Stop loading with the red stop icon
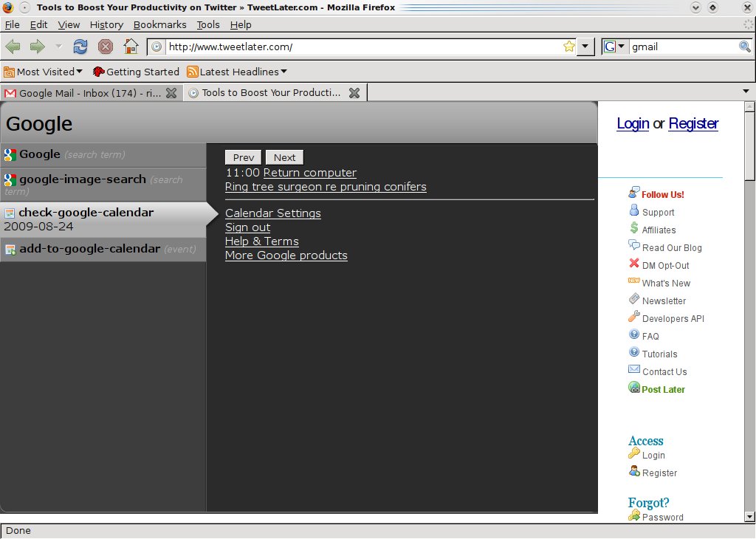The width and height of the screenshot is (756, 539). click(x=105, y=47)
